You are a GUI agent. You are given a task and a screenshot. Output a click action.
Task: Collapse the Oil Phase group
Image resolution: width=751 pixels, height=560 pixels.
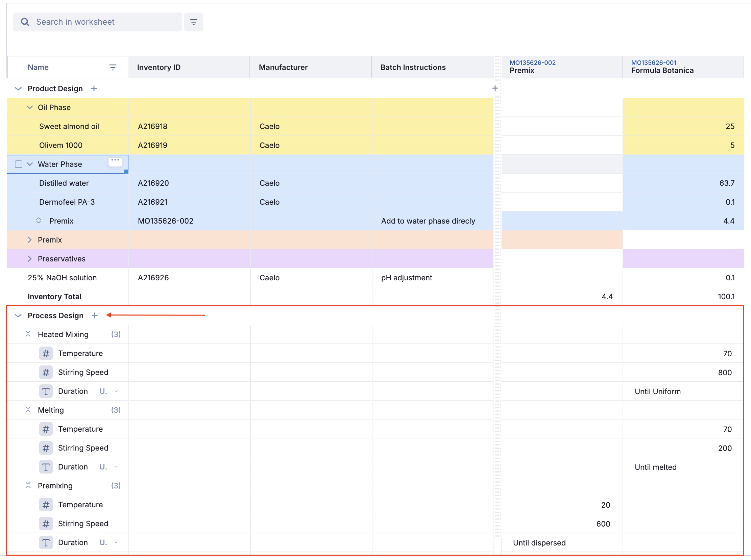(30, 107)
